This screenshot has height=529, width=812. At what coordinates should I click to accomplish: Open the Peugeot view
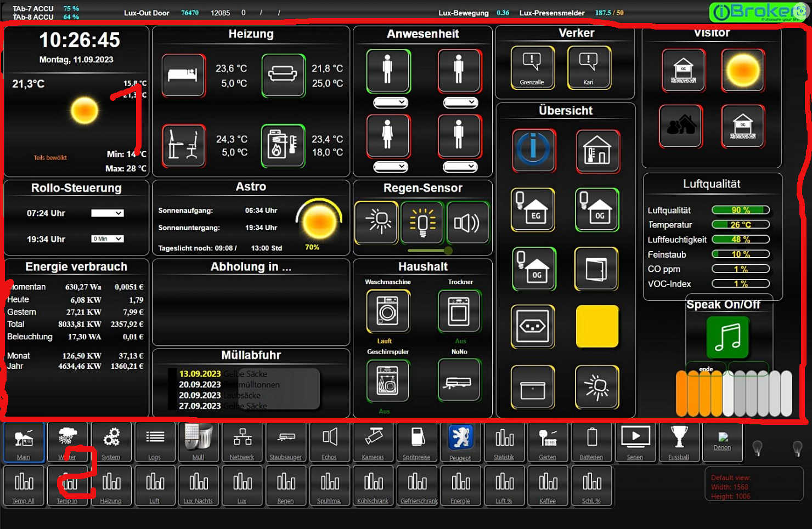460,442
